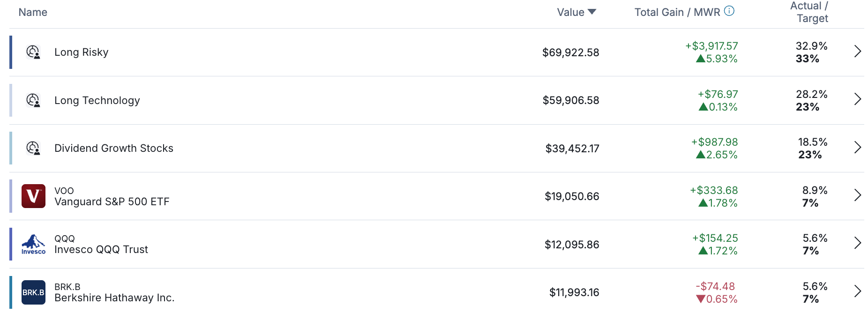
Task: Open the Invesco QQQ Trust row chevron
Action: tap(857, 243)
